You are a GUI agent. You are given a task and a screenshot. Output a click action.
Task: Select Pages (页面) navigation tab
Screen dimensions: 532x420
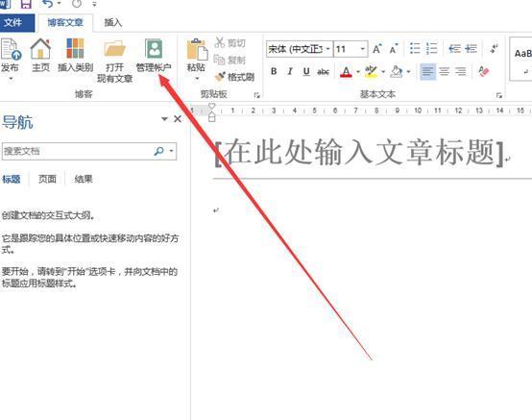tap(47, 179)
